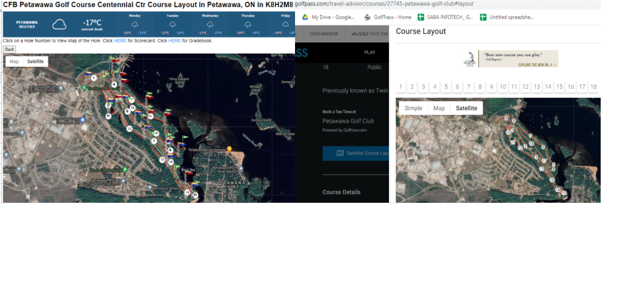Select hole 11 in Course Layout
This screenshot has width=644, height=286.
pos(514,87)
